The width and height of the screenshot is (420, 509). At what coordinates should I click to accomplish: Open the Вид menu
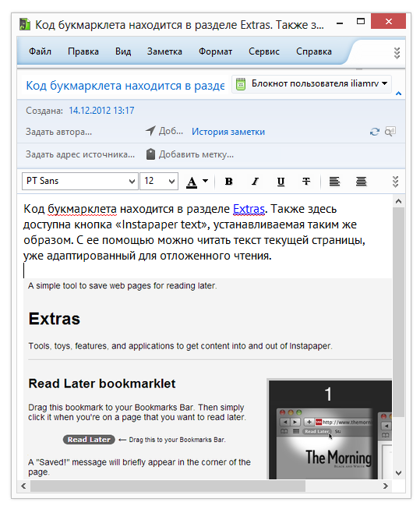click(123, 51)
